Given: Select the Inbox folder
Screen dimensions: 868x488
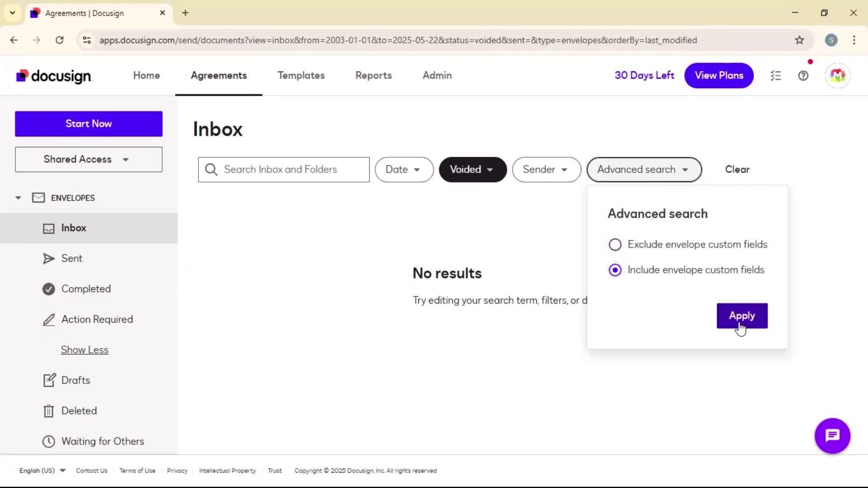Looking at the screenshot, I should tap(89, 228).
